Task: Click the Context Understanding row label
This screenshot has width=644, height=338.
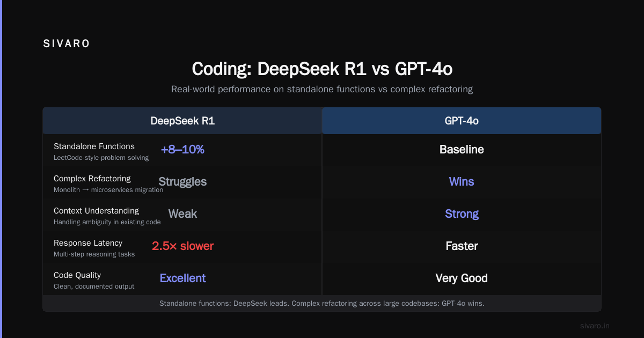Action: [96, 211]
